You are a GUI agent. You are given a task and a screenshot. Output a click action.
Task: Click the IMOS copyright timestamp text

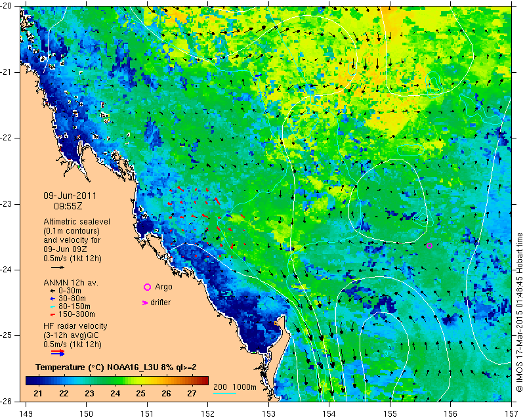(x=519, y=312)
